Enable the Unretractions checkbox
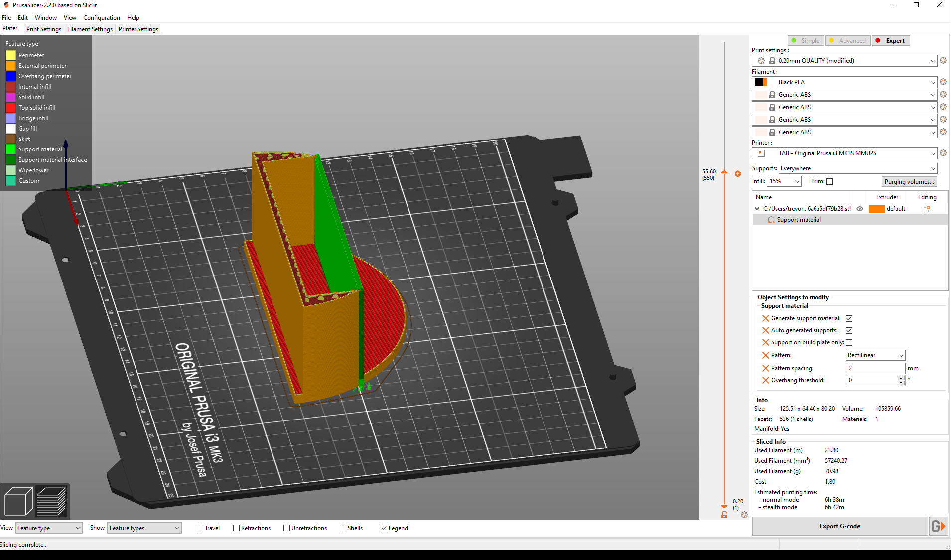This screenshot has height=560, width=951. (x=286, y=528)
